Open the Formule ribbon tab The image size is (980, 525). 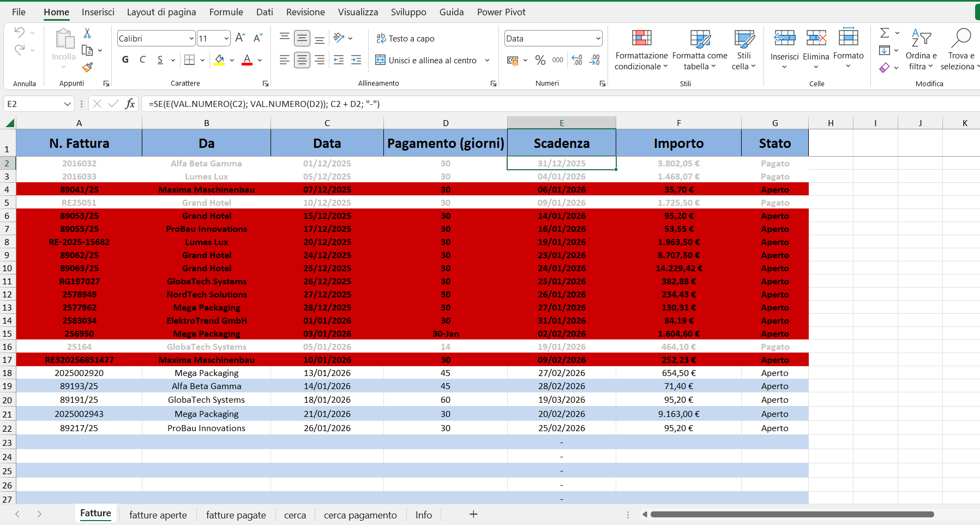pos(226,12)
